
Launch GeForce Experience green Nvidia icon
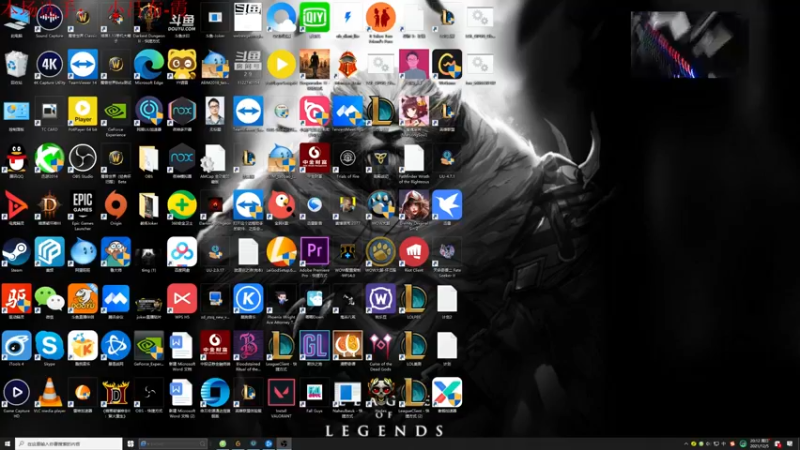coord(116,111)
